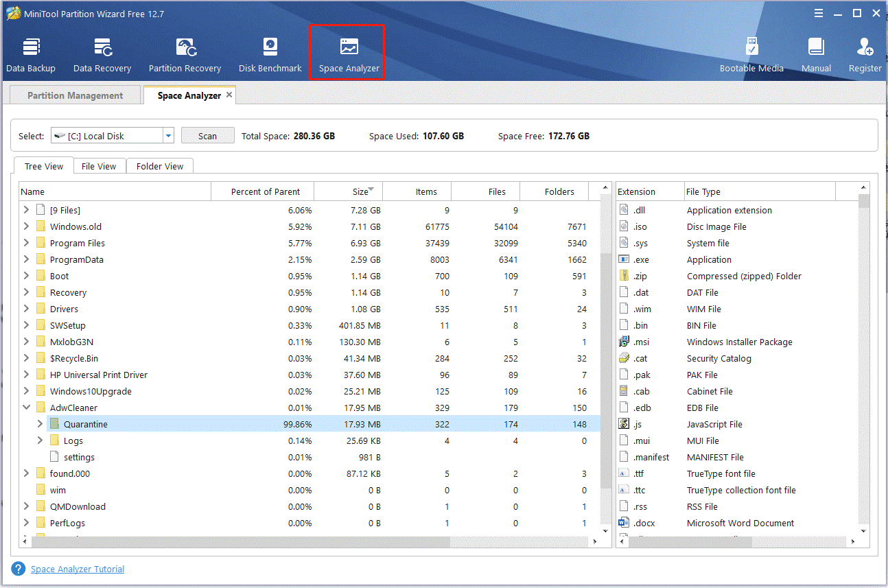Switch to Folder View tab
Screen dimensions: 888x588
[x=160, y=166]
